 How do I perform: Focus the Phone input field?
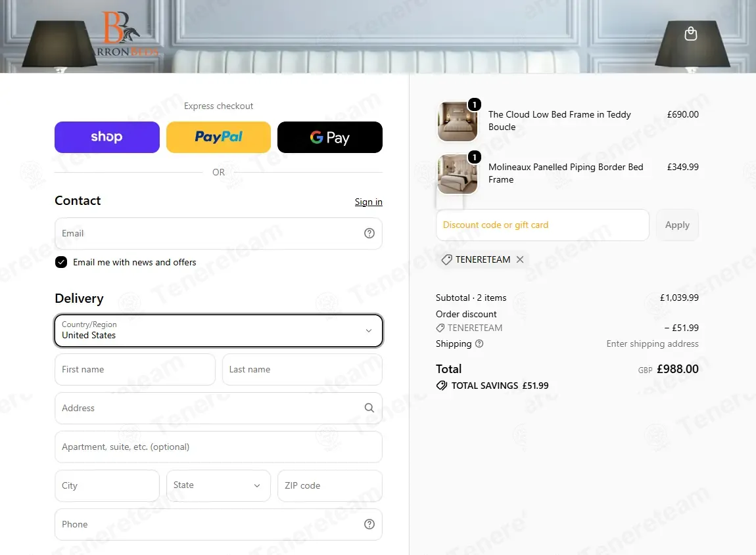click(218, 524)
